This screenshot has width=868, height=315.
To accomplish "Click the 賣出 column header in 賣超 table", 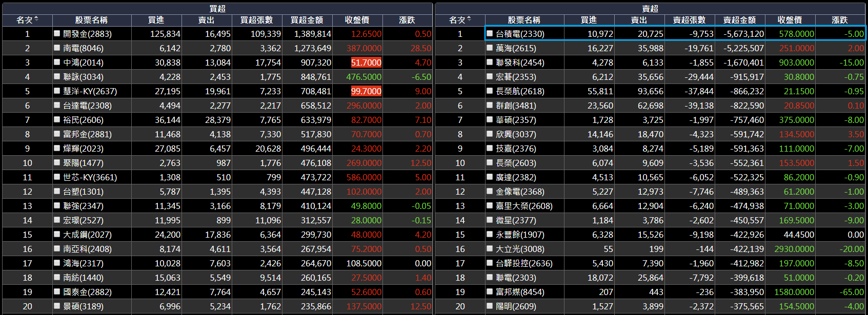I will [x=639, y=20].
